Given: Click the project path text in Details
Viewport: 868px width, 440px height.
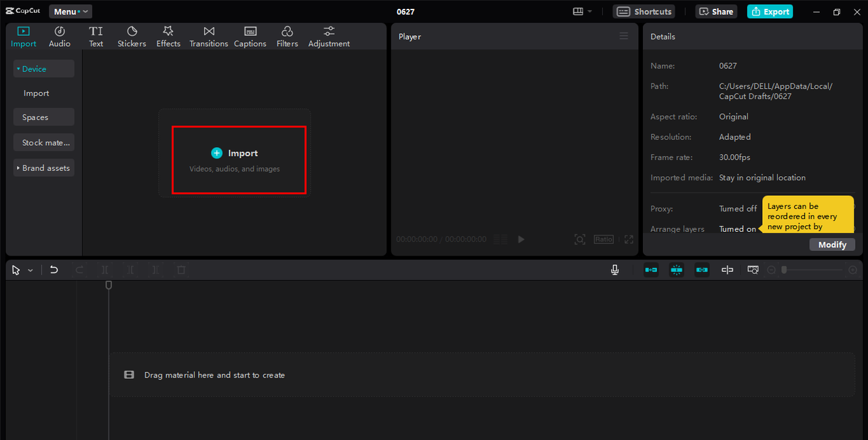Looking at the screenshot, I should pyautogui.click(x=776, y=91).
